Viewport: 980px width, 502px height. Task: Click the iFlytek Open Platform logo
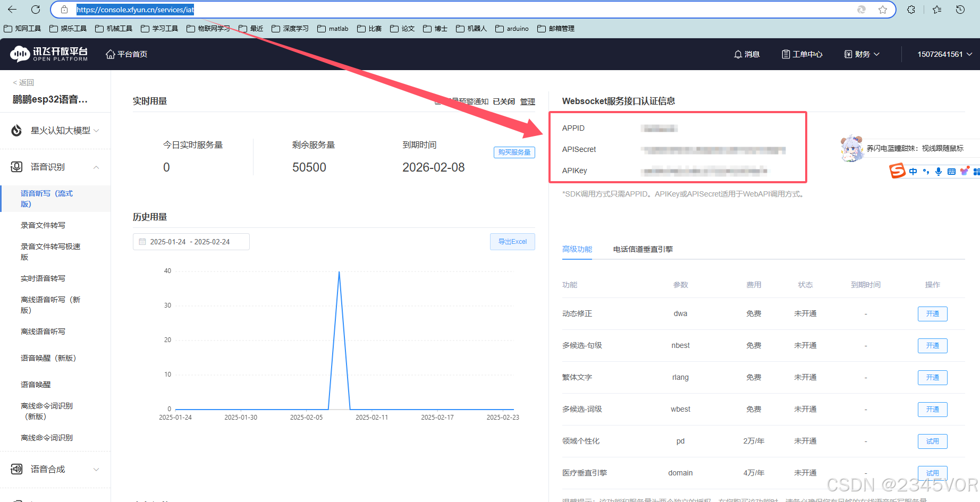[49, 54]
